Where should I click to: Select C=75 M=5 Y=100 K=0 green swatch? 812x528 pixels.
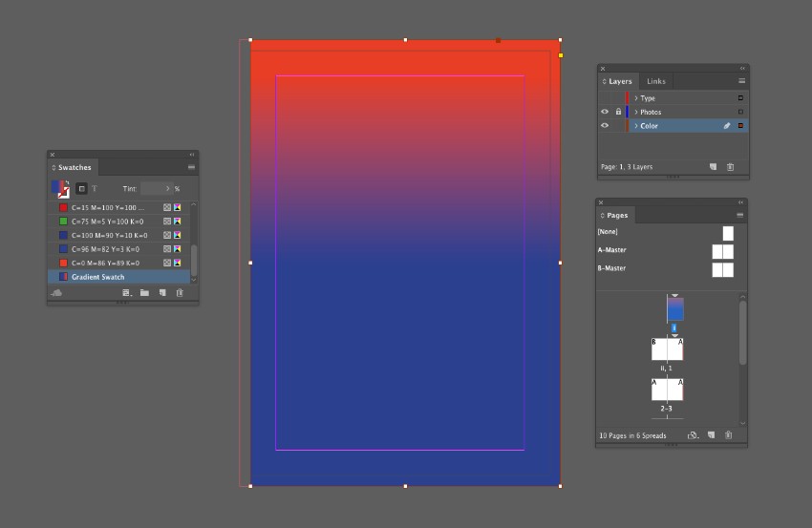click(119, 222)
